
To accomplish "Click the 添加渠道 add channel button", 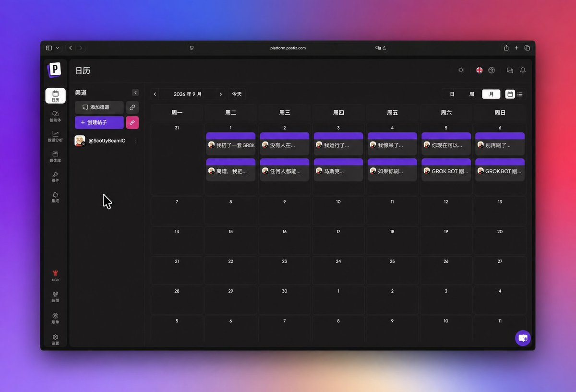I will pyautogui.click(x=99, y=107).
